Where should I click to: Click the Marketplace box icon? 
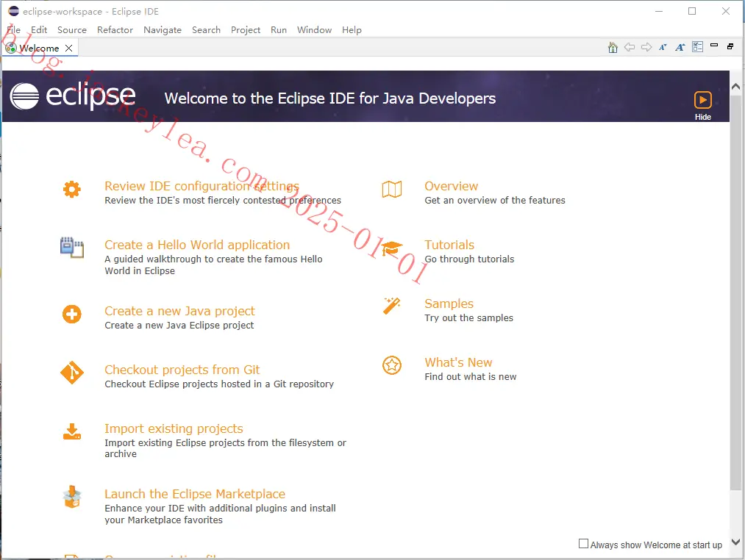tap(72, 497)
